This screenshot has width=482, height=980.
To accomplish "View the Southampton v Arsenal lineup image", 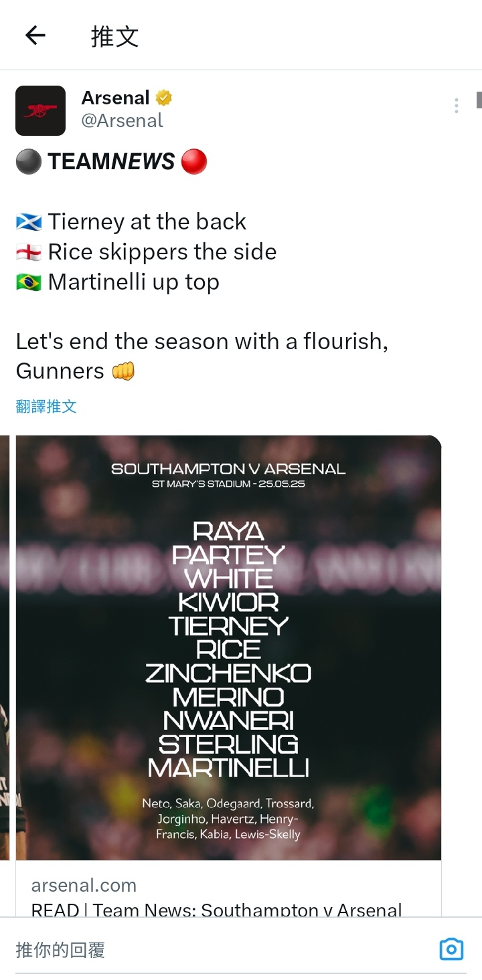I will [228, 648].
